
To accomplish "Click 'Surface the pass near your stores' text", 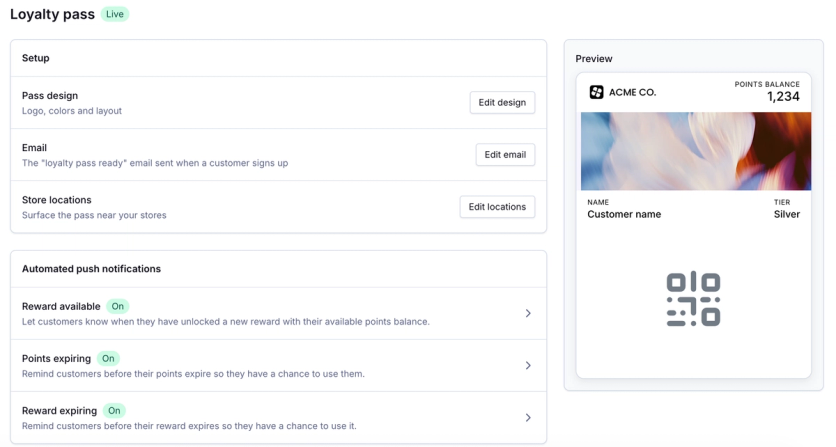I will [x=94, y=215].
